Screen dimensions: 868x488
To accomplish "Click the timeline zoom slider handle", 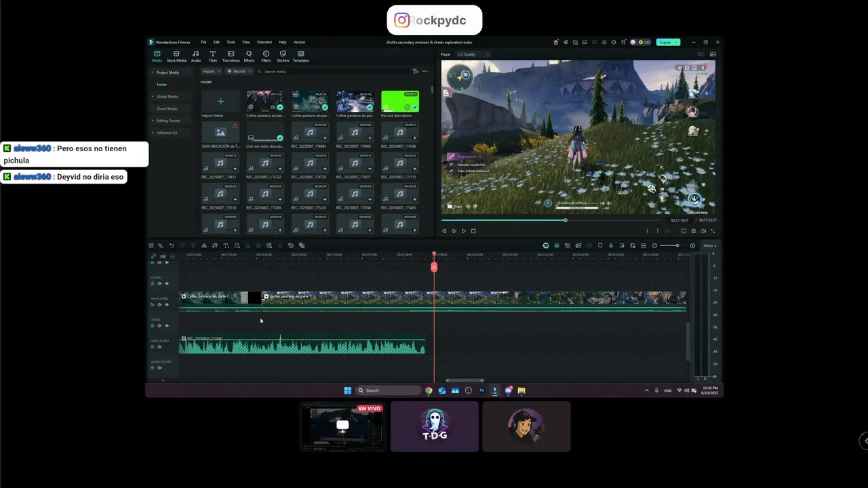I will pyautogui.click(x=677, y=245).
